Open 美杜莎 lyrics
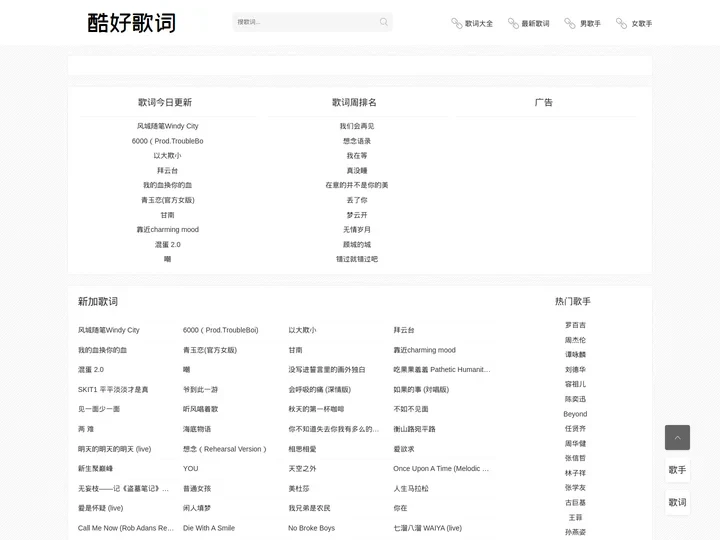The width and height of the screenshot is (720, 540). pyautogui.click(x=298, y=489)
